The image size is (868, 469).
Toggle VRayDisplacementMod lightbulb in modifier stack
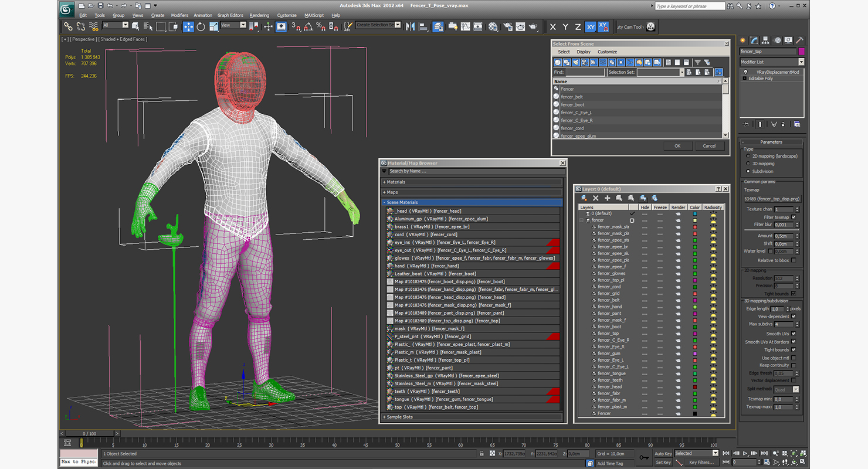(745, 72)
